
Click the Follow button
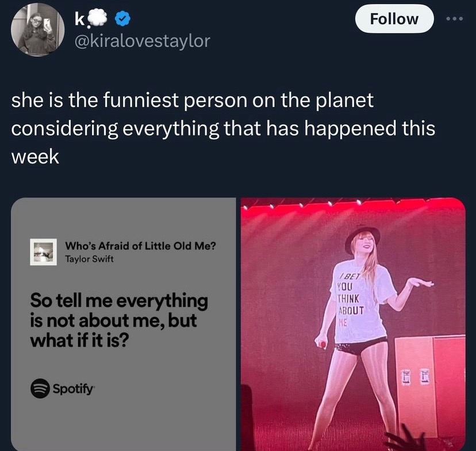click(x=394, y=19)
